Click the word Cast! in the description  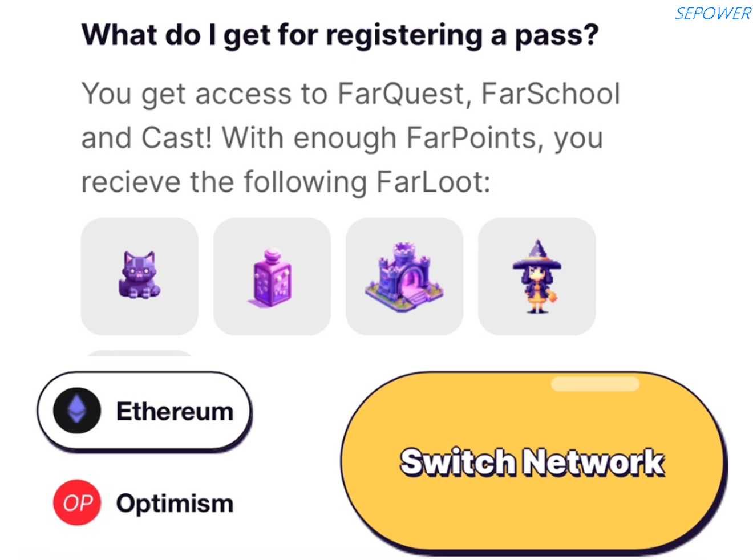click(x=177, y=138)
